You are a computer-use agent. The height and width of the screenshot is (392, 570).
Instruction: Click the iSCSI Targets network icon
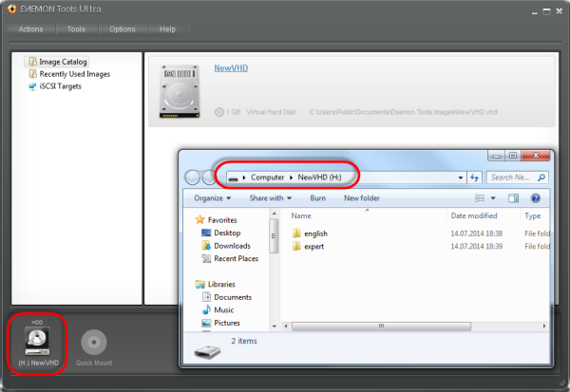pyautogui.click(x=32, y=86)
